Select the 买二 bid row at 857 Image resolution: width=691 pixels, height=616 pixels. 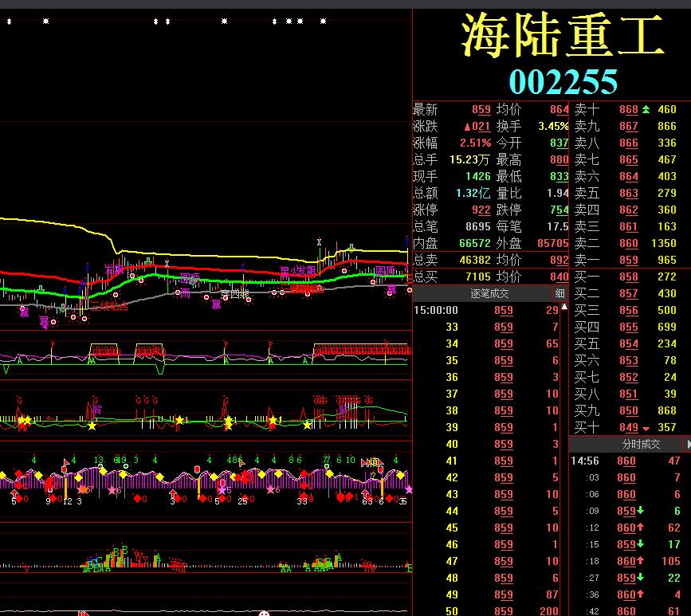pyautogui.click(x=630, y=293)
